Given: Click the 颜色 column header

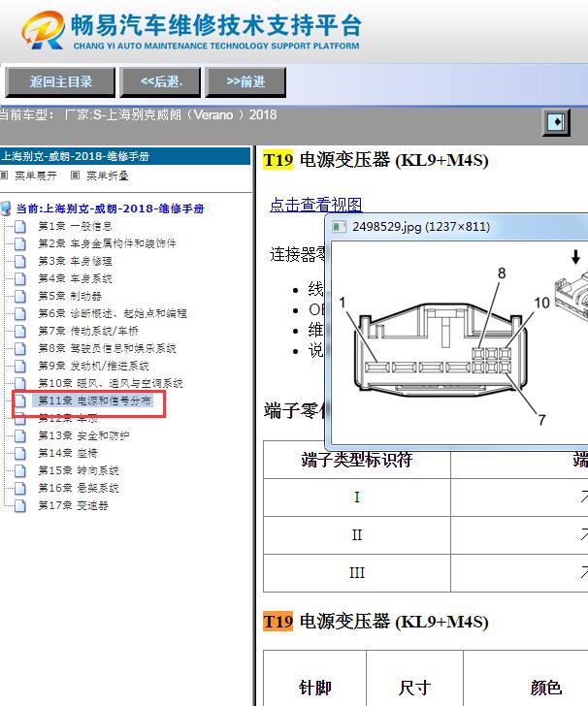Looking at the screenshot, I should tap(545, 688).
